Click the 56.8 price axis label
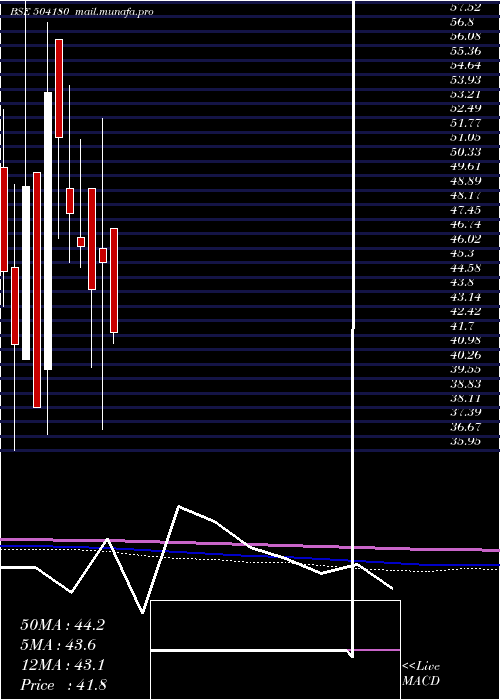 [462, 22]
